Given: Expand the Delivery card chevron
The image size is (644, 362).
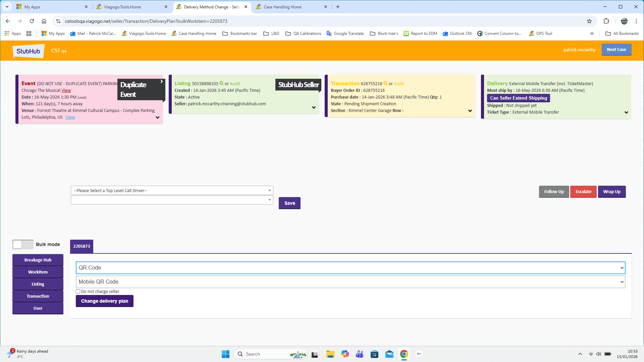Looking at the screenshot, I should click(626, 113).
